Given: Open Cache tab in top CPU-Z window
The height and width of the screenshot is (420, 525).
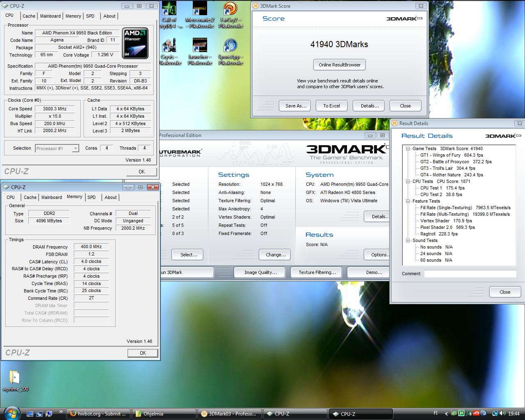Looking at the screenshot, I should click(29, 16).
